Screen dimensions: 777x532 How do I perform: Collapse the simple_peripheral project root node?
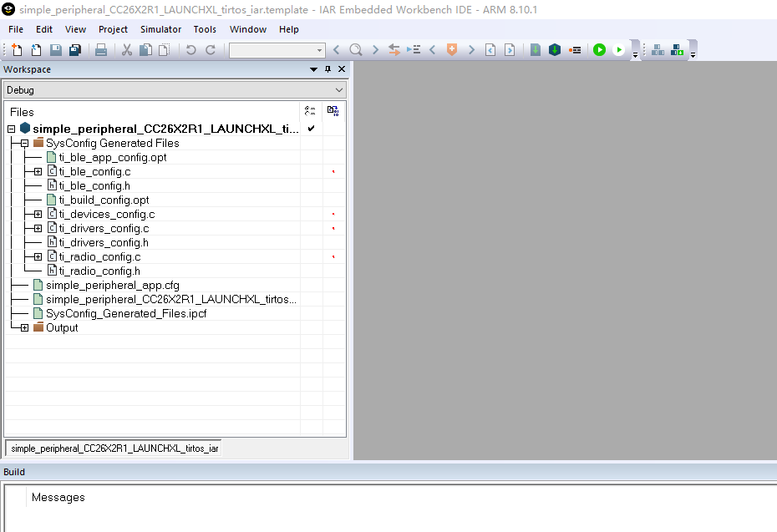coord(12,129)
